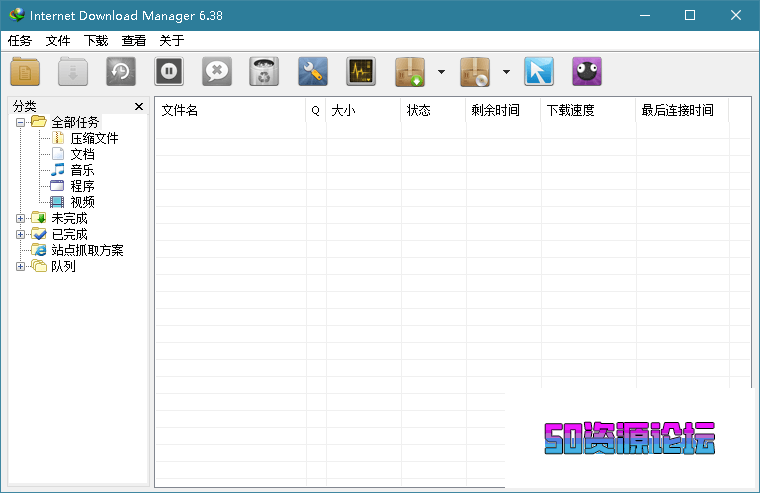The width and height of the screenshot is (760, 493).
Task: Close the 分类 categories panel
Action: click(x=139, y=106)
